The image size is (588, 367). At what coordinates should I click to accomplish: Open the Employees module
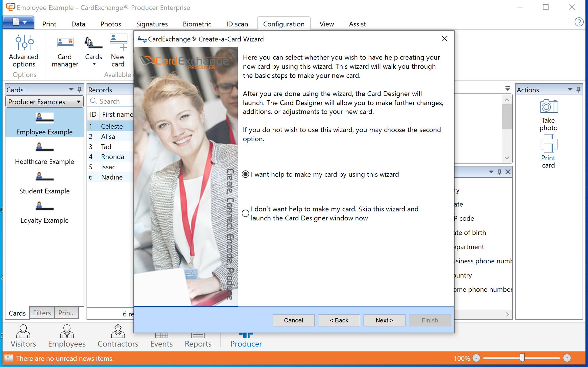pyautogui.click(x=67, y=336)
